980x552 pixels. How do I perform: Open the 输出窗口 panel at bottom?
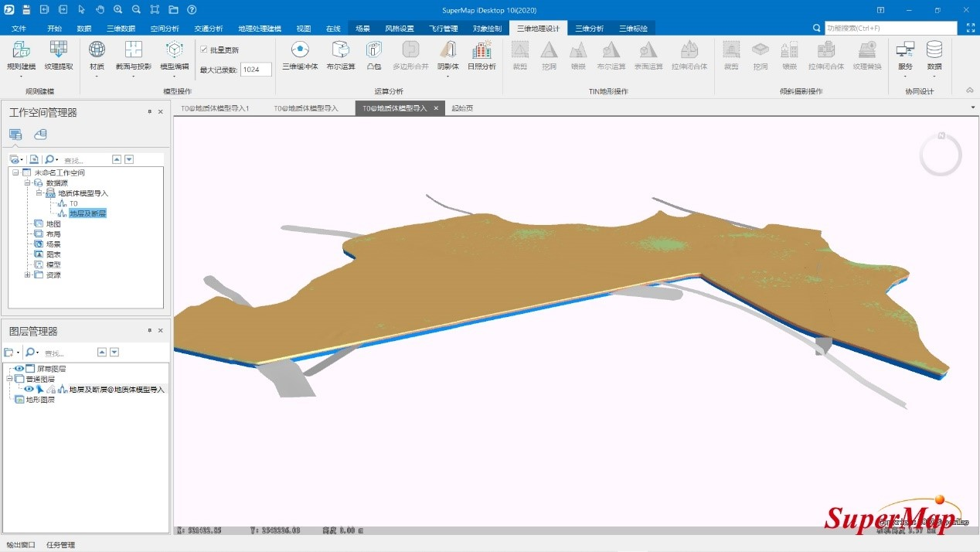click(x=20, y=545)
